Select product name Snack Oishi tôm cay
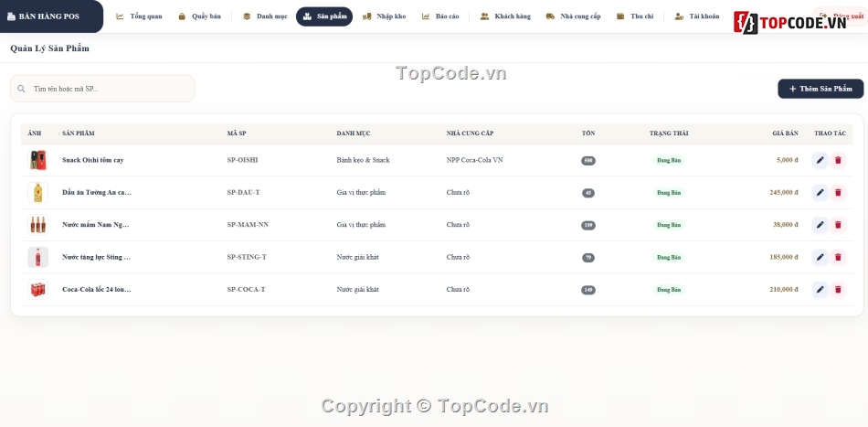 tap(93, 160)
